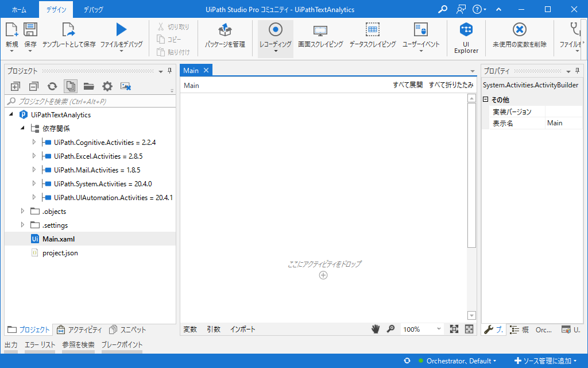Expand UiPath.Mail.Activities dependency

coord(34,170)
